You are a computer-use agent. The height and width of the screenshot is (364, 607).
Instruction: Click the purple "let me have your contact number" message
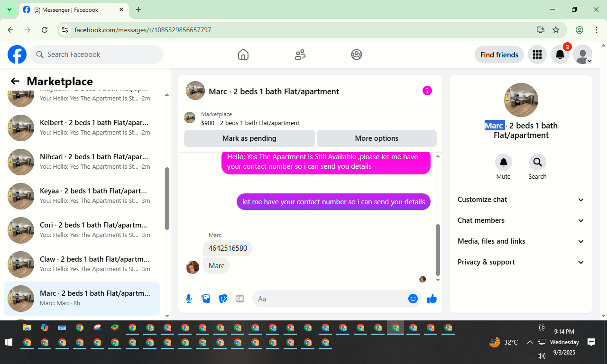tap(333, 202)
